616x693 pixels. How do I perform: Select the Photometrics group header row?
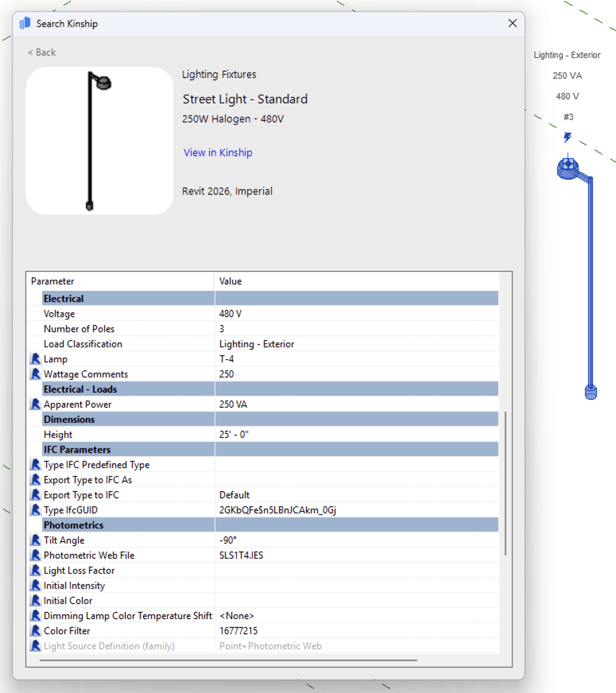coord(270,525)
